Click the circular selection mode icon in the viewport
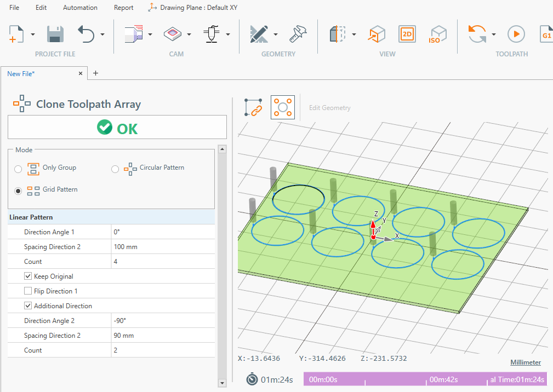 coord(282,107)
